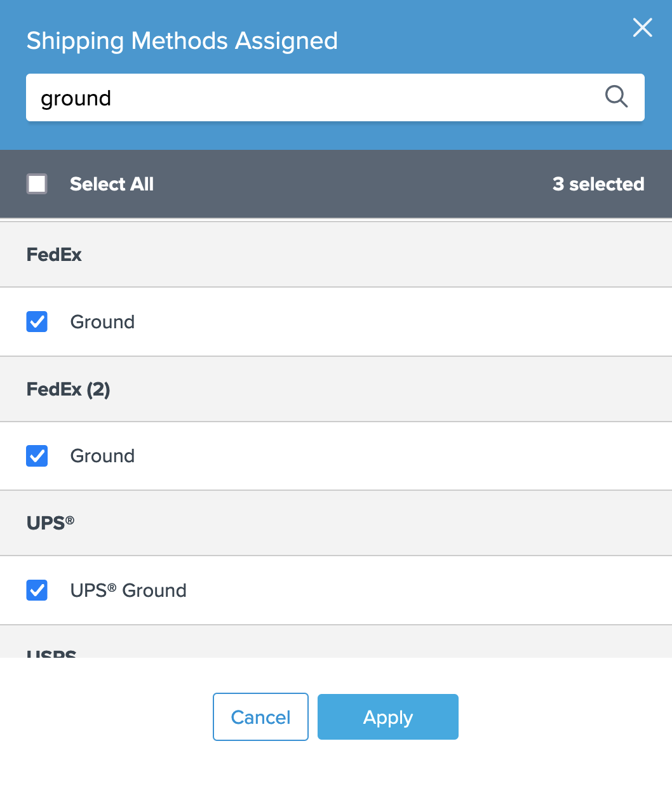Select the Ground label under first FedEx
This screenshot has width=672, height=800.
point(102,322)
